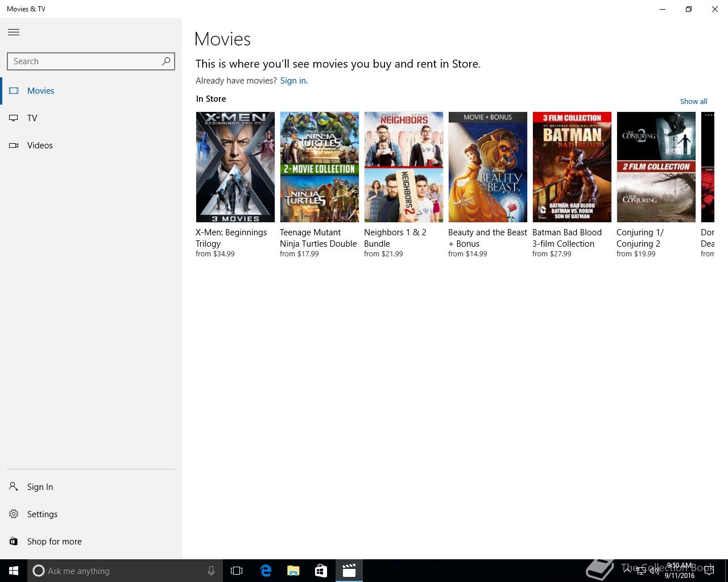Open the Batman Bad Blood collection poster

(572, 167)
